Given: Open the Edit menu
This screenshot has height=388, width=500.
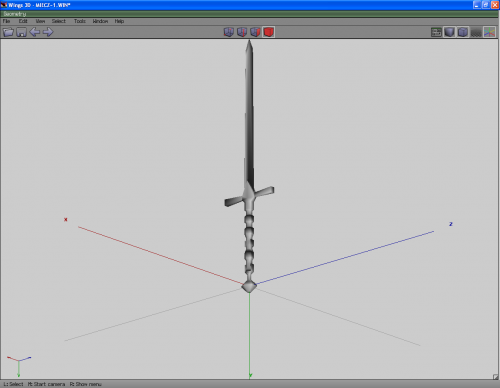Looking at the screenshot, I should [x=23, y=21].
